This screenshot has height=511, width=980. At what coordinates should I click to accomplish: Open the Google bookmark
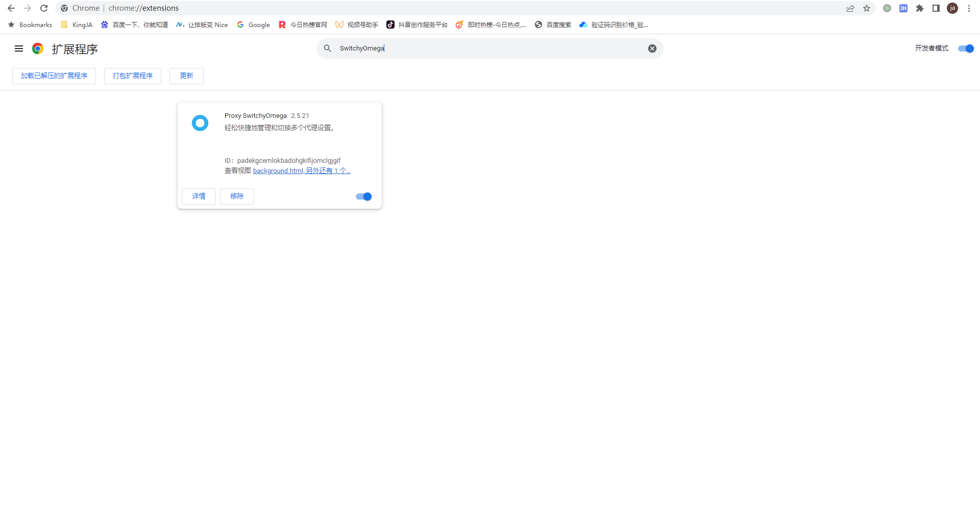pyautogui.click(x=254, y=25)
